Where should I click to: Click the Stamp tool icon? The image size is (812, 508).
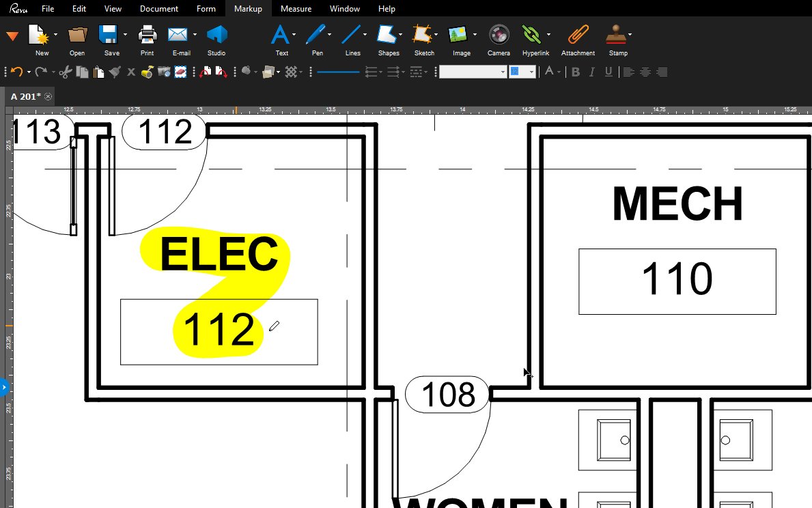click(616, 36)
